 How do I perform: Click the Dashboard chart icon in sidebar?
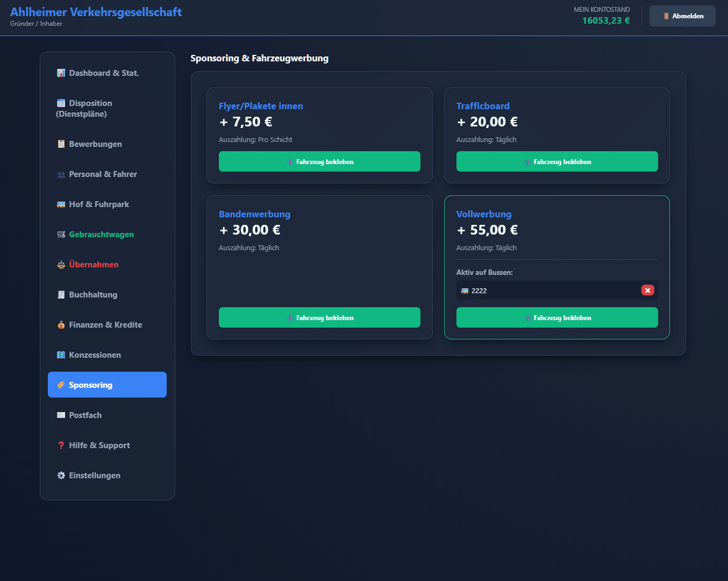[x=61, y=73]
